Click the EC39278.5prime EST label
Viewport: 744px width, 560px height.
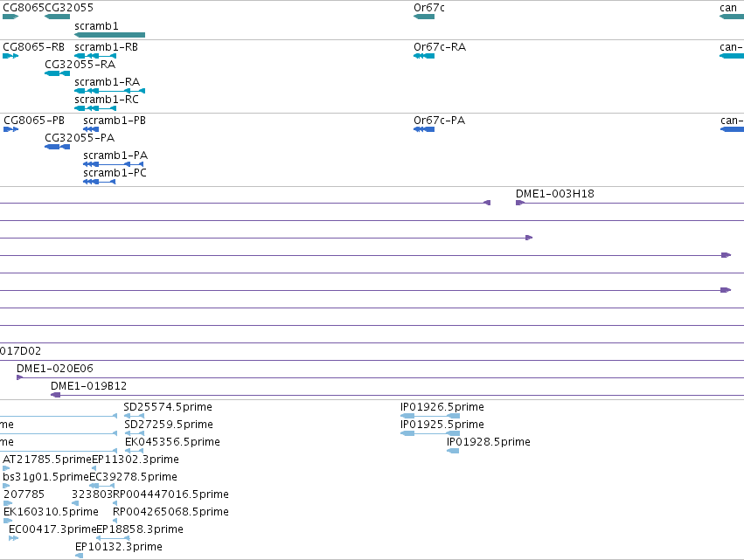[x=134, y=477]
